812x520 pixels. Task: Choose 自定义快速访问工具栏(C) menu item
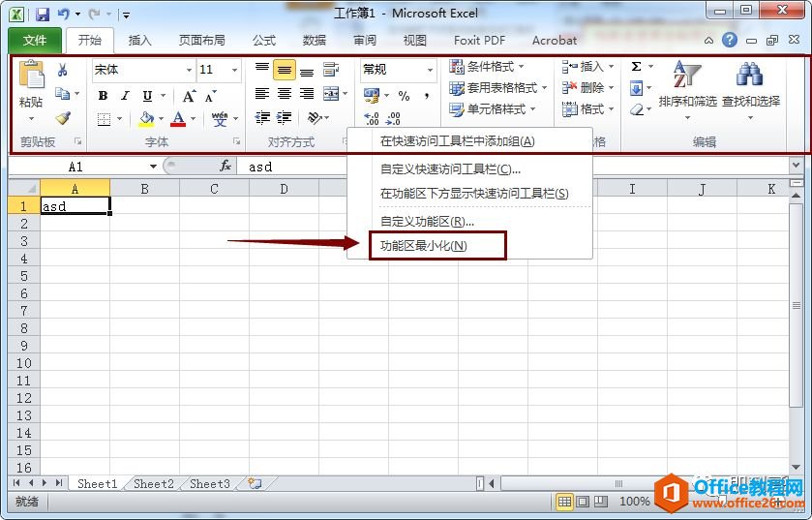[x=451, y=169]
